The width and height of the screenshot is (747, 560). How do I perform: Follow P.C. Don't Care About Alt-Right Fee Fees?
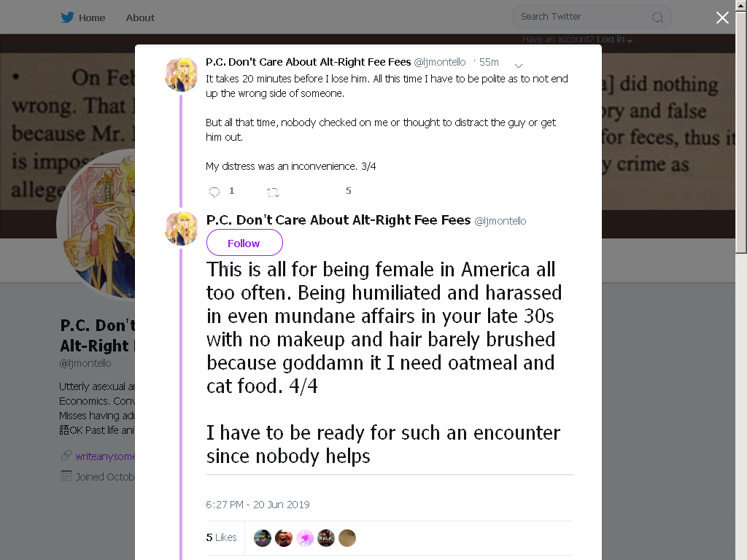(x=244, y=242)
